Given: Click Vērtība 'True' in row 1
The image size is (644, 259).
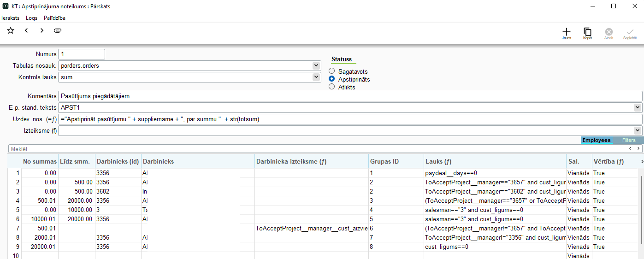Looking at the screenshot, I should (x=616, y=173).
